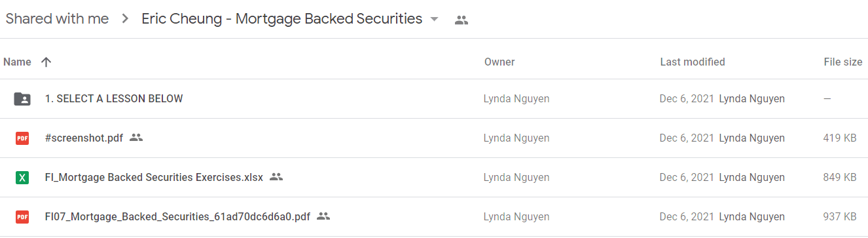
Task: Sort by the Name column header
Action: point(17,62)
